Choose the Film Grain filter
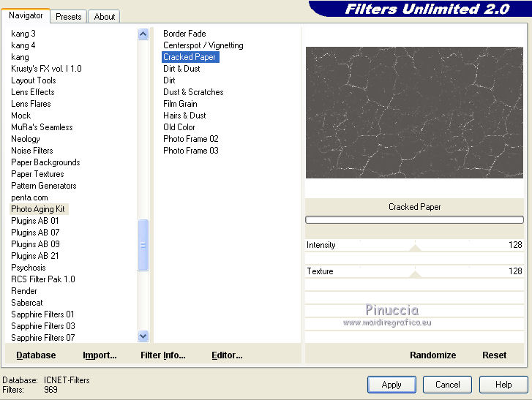This screenshot has width=532, height=400. pos(180,104)
